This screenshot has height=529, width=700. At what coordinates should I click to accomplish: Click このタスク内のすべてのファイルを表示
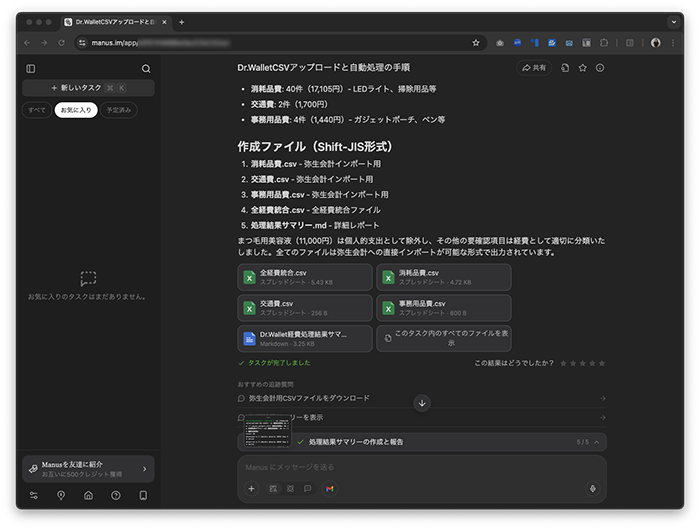point(444,339)
